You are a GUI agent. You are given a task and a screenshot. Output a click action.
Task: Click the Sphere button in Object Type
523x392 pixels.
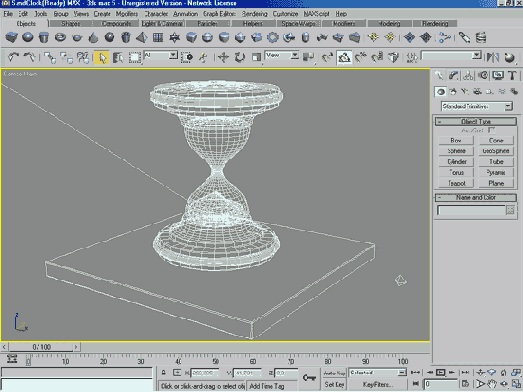coord(456,151)
